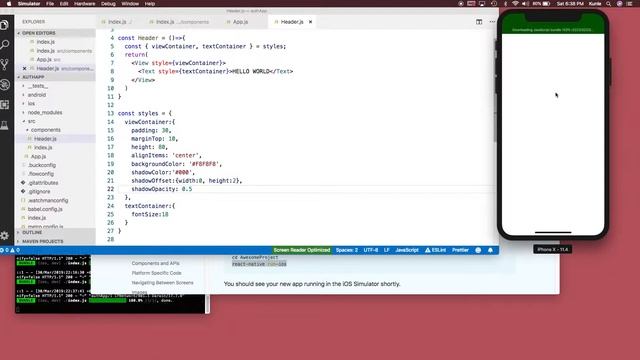The height and width of the screenshot is (360, 640).
Task: Close Header.js in the Open Editors list
Action: [24, 69]
